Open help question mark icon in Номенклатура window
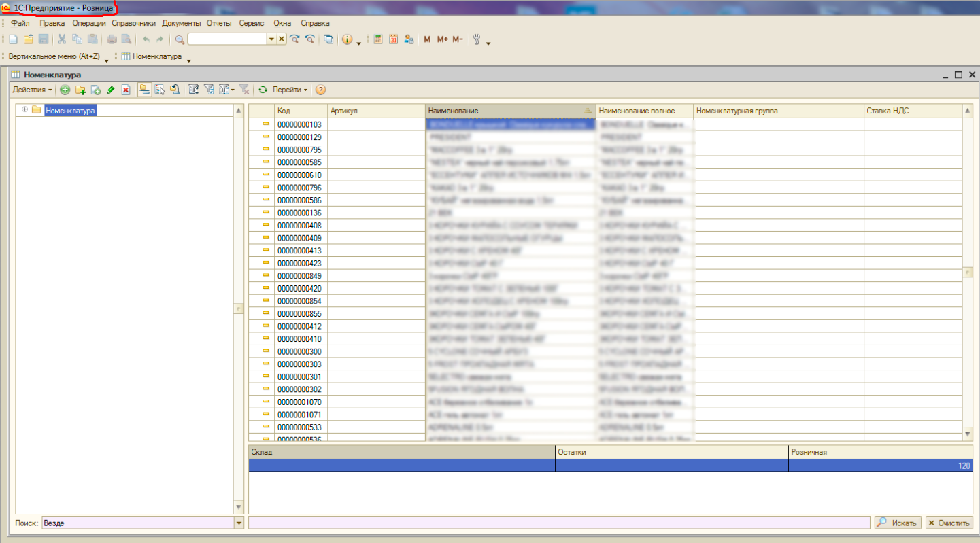 pyautogui.click(x=320, y=90)
